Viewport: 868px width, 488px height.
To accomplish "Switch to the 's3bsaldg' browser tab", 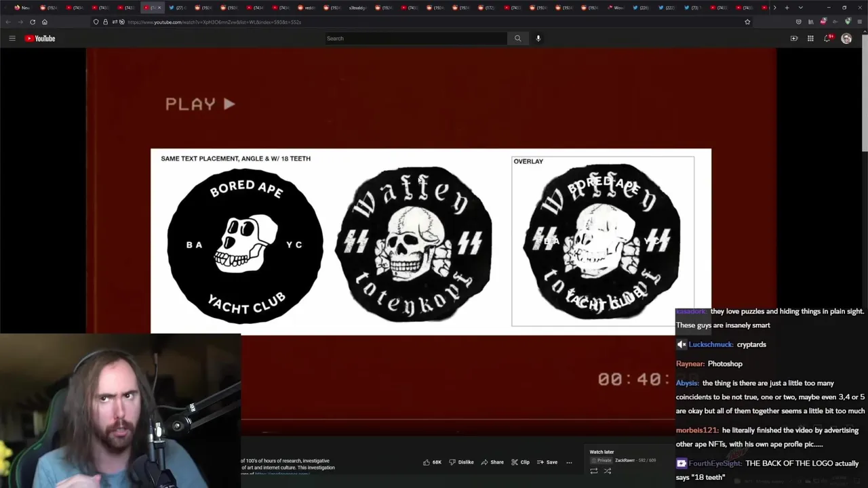I will [x=357, y=7].
